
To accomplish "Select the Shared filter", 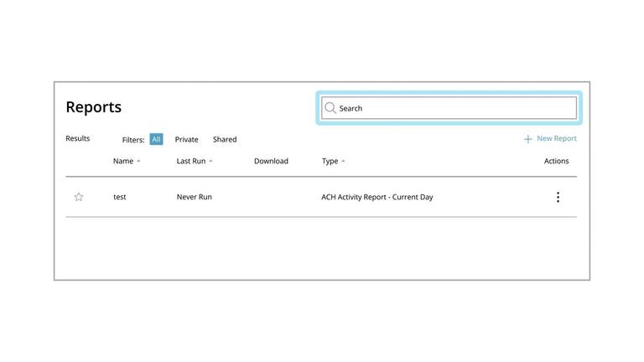I will pyautogui.click(x=225, y=140).
